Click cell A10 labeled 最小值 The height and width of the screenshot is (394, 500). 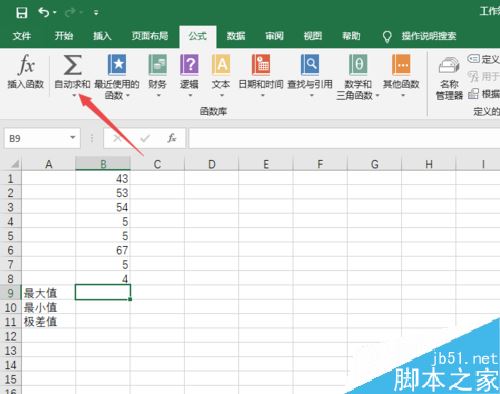49,307
